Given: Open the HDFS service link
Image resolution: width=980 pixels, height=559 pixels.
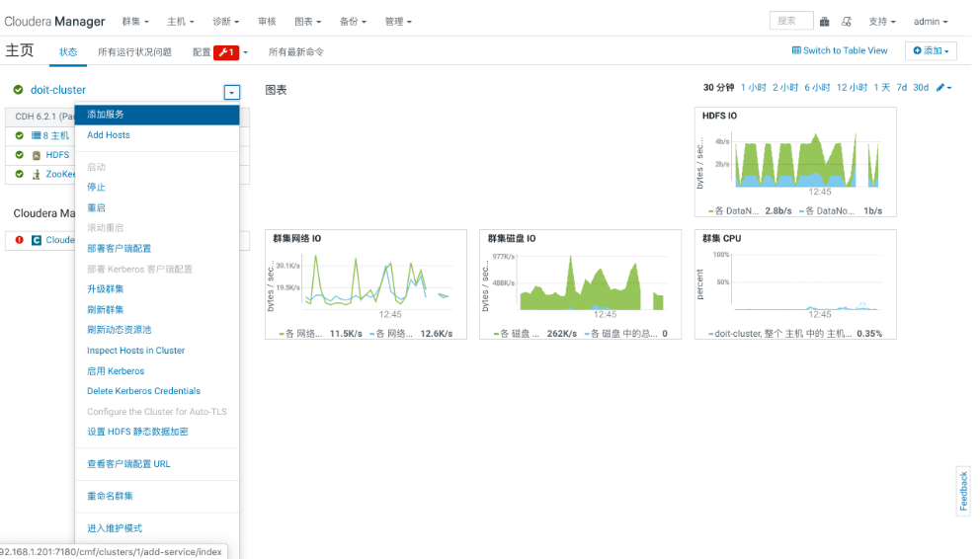Looking at the screenshot, I should (57, 155).
